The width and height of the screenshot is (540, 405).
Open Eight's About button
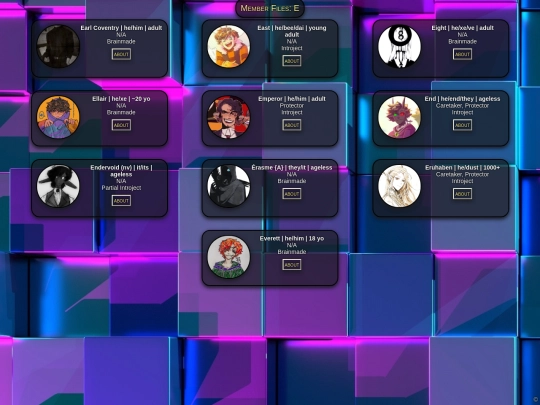462,54
